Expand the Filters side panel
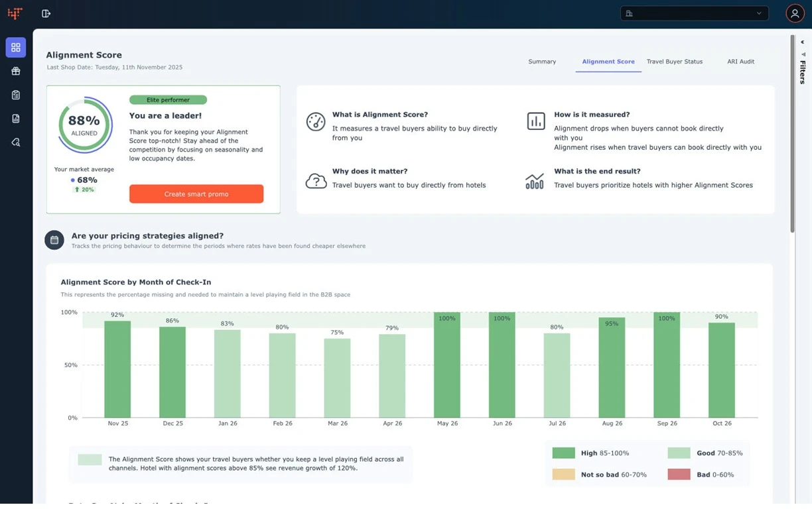 point(802,71)
